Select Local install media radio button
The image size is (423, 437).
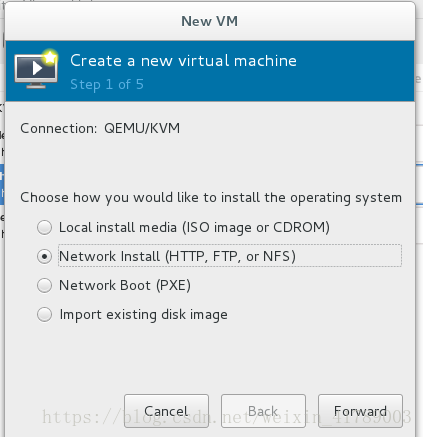click(44, 228)
